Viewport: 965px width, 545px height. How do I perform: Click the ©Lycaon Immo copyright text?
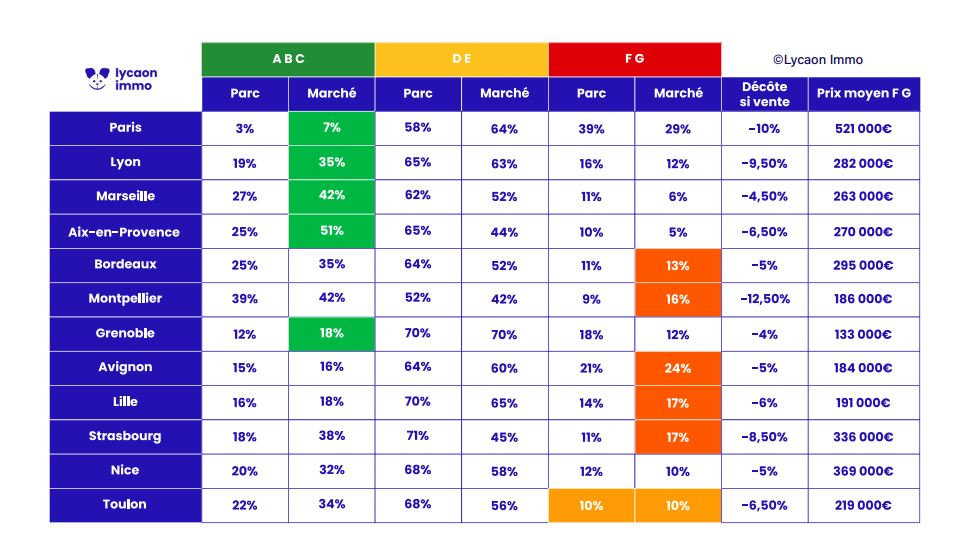coord(817,60)
